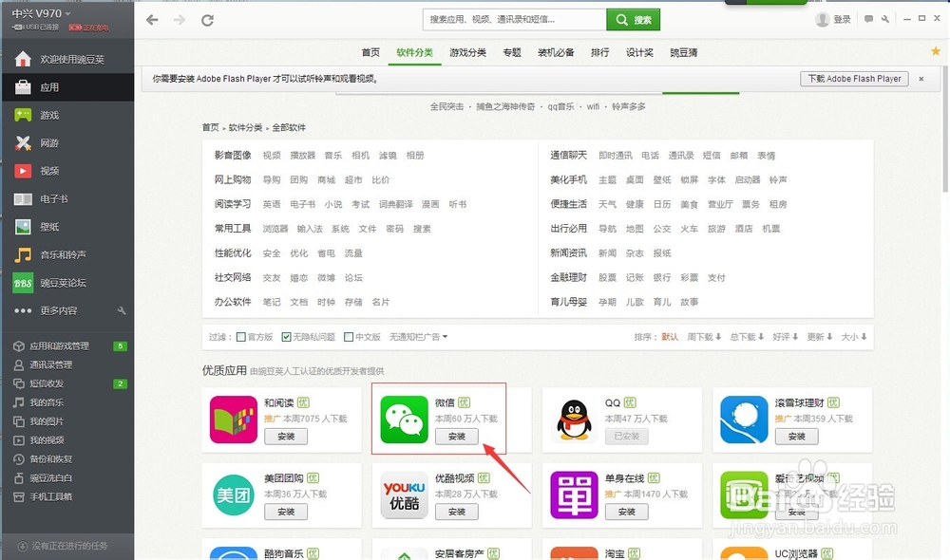Go back with the left arrow icon
This screenshot has width=950, height=560.
[152, 20]
